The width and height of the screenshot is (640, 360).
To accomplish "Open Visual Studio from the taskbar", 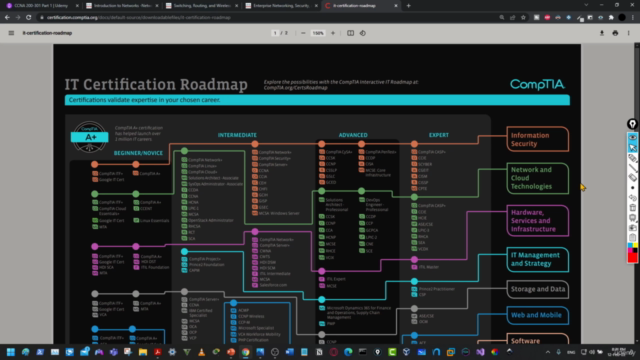I will [480, 352].
